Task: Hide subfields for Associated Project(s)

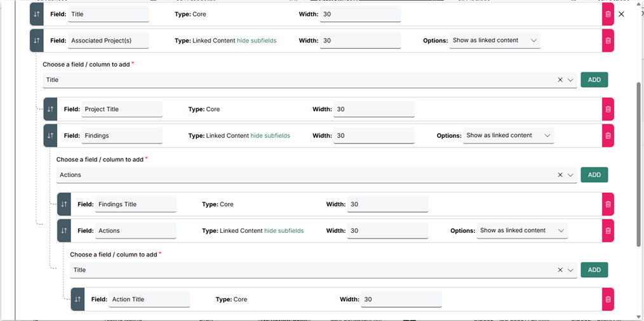Action: (x=257, y=41)
